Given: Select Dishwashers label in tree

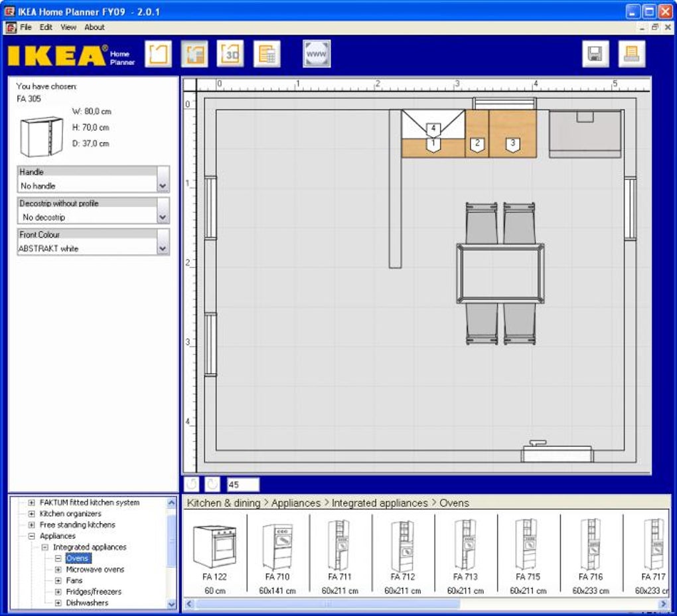Looking at the screenshot, I should pyautogui.click(x=87, y=603).
